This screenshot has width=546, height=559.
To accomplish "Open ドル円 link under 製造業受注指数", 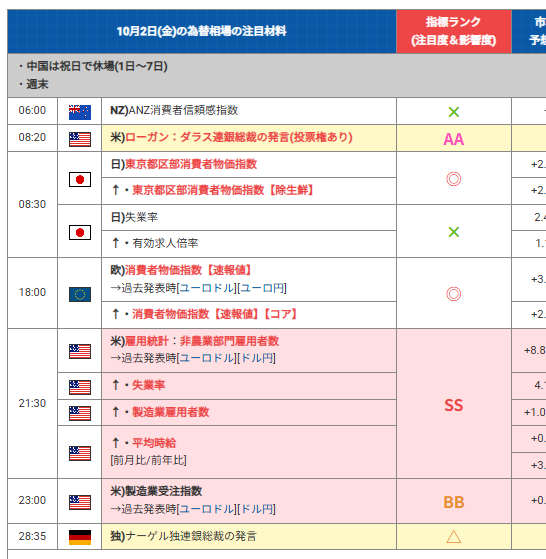I will click(x=257, y=509).
